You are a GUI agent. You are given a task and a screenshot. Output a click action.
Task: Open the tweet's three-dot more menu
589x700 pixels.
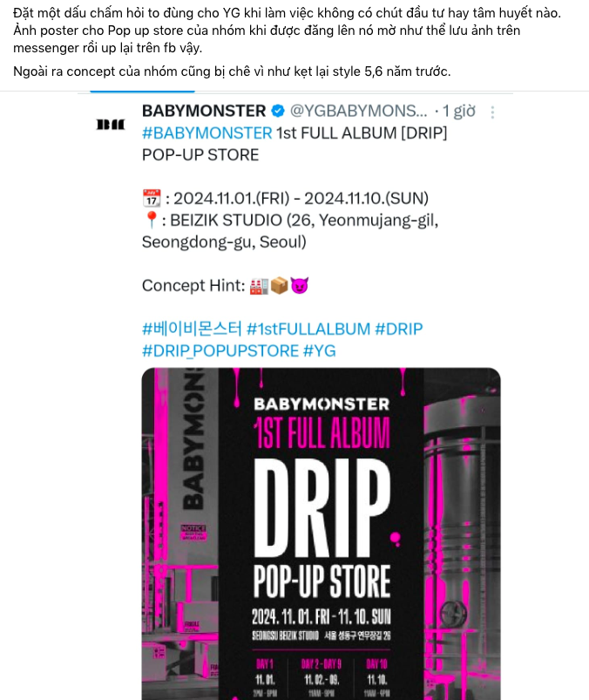click(x=492, y=112)
